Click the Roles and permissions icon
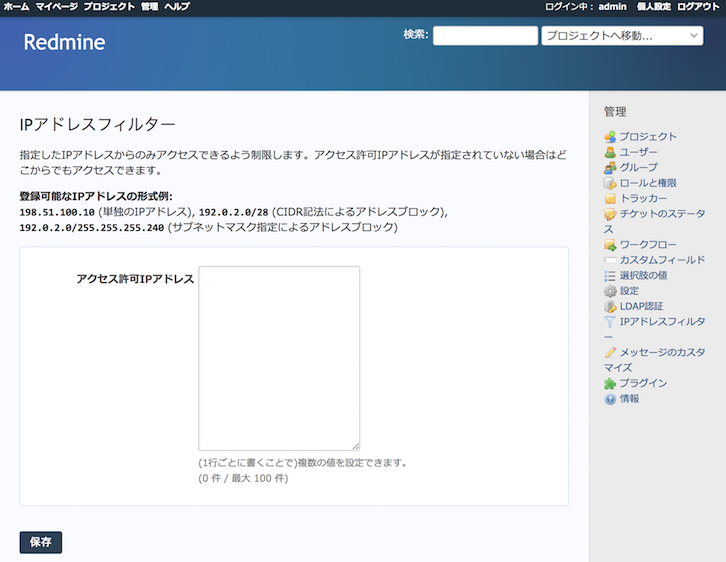This screenshot has width=726, height=562. [610, 183]
